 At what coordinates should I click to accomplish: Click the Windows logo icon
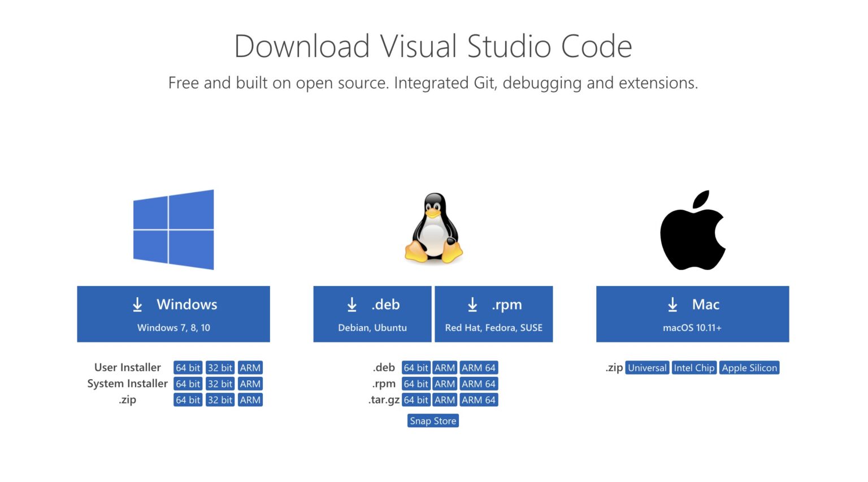tap(173, 229)
